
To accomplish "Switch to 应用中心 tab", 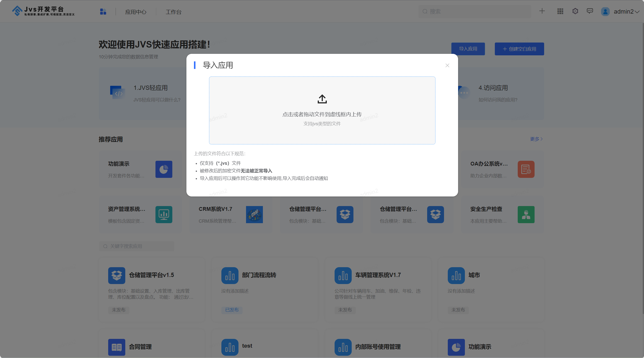I will [x=136, y=12].
